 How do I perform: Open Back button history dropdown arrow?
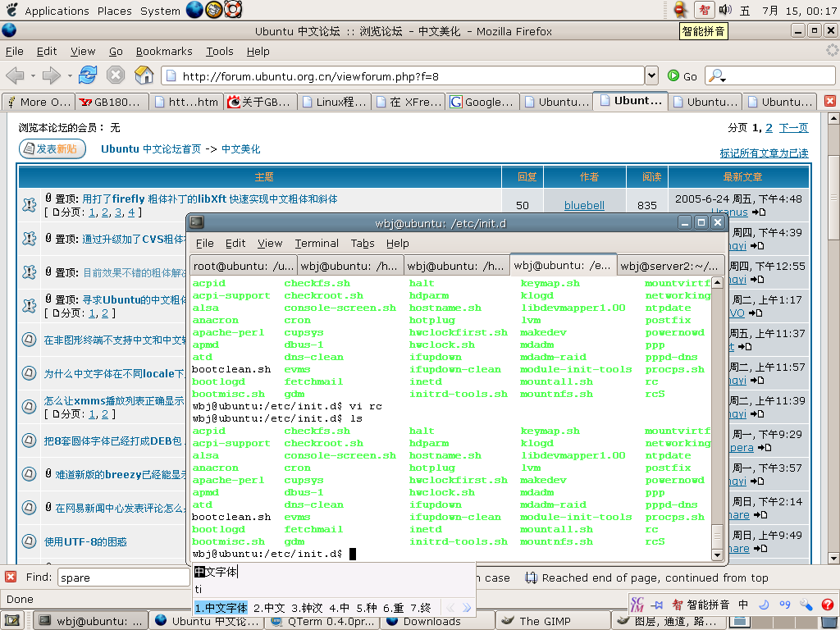click(33, 76)
